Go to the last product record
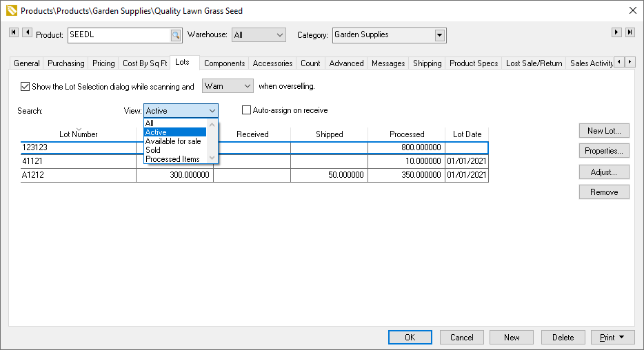 630,32
